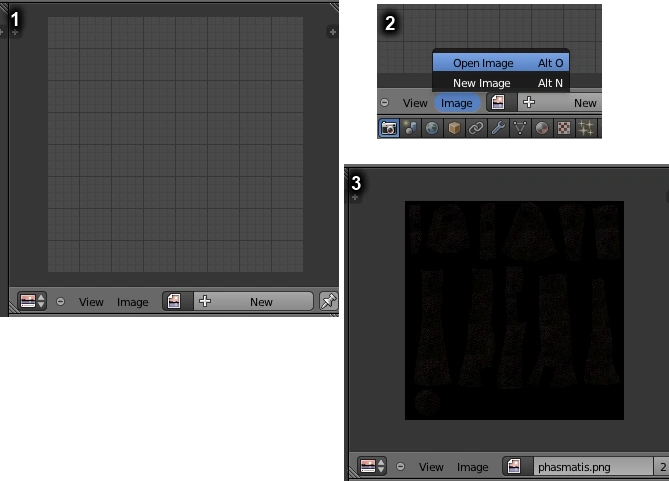The width and height of the screenshot is (669, 481).
Task: Expand top-left plus region toggle in phasmatis.png editor
Action: (x=355, y=197)
